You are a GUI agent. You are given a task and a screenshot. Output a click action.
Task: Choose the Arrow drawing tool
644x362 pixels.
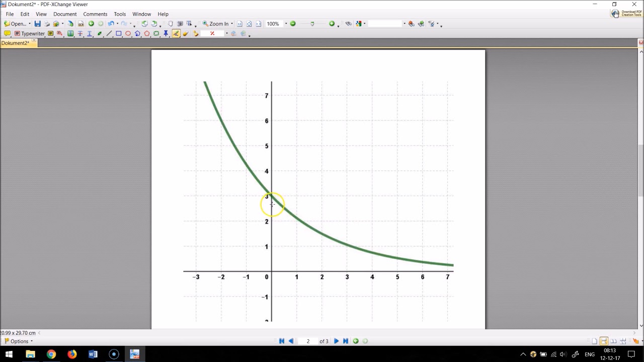click(100, 34)
